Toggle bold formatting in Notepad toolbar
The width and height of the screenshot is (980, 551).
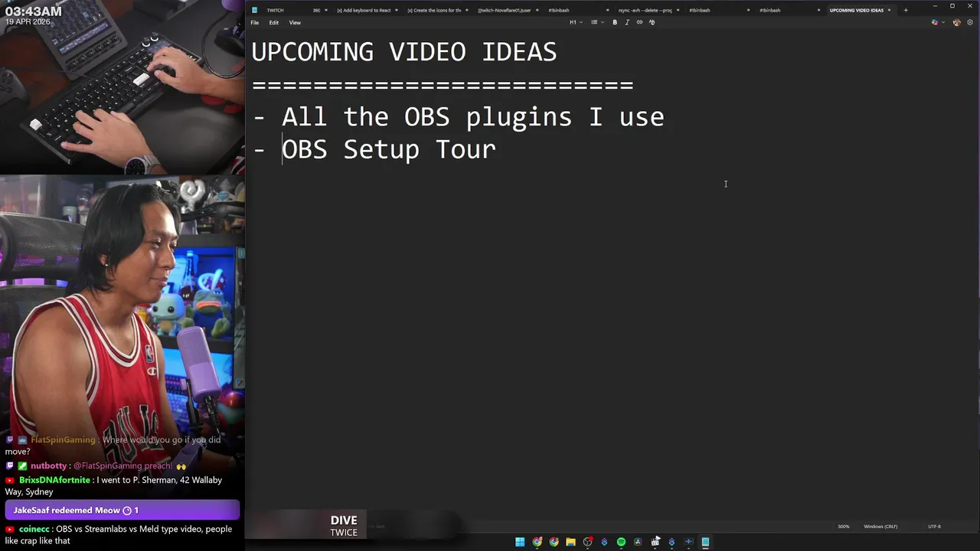coord(615,22)
